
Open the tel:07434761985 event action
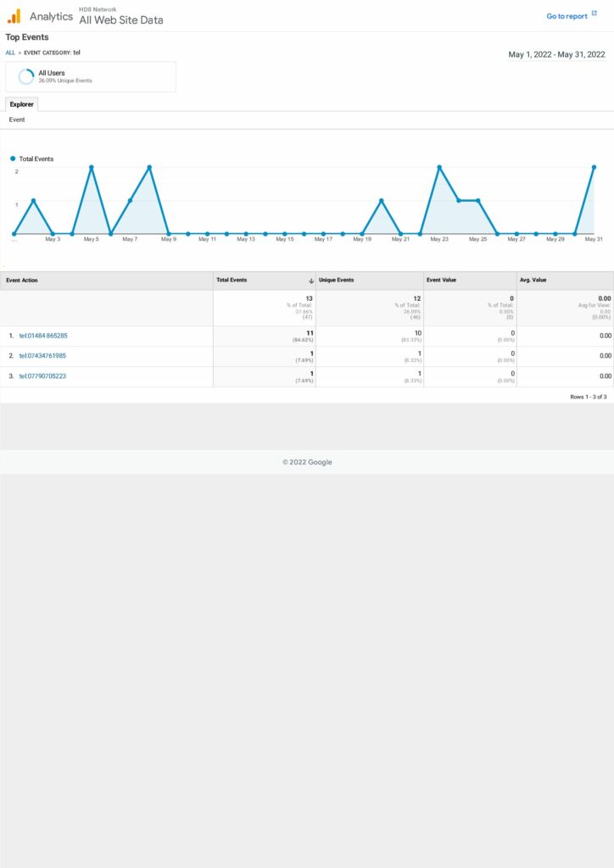tap(42, 356)
